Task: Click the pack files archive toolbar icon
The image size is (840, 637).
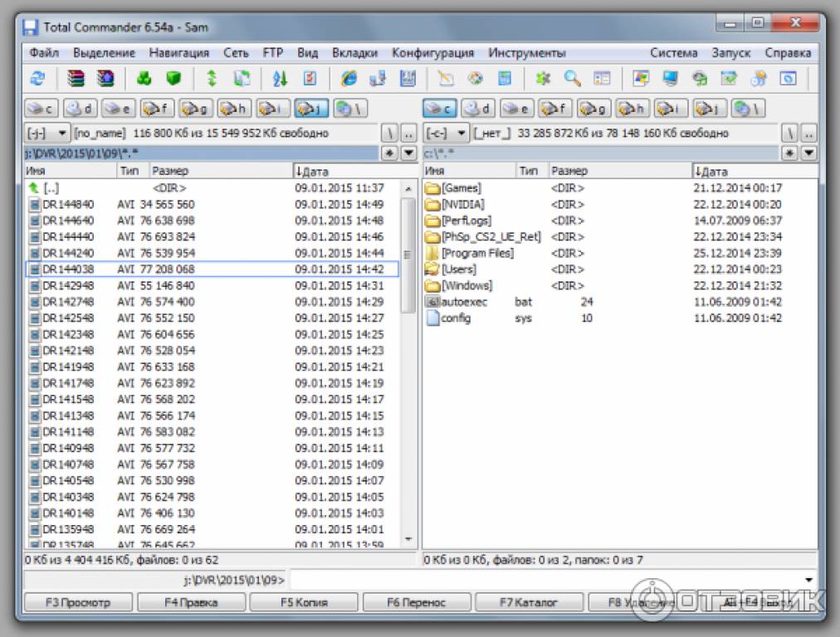Action: [76, 79]
